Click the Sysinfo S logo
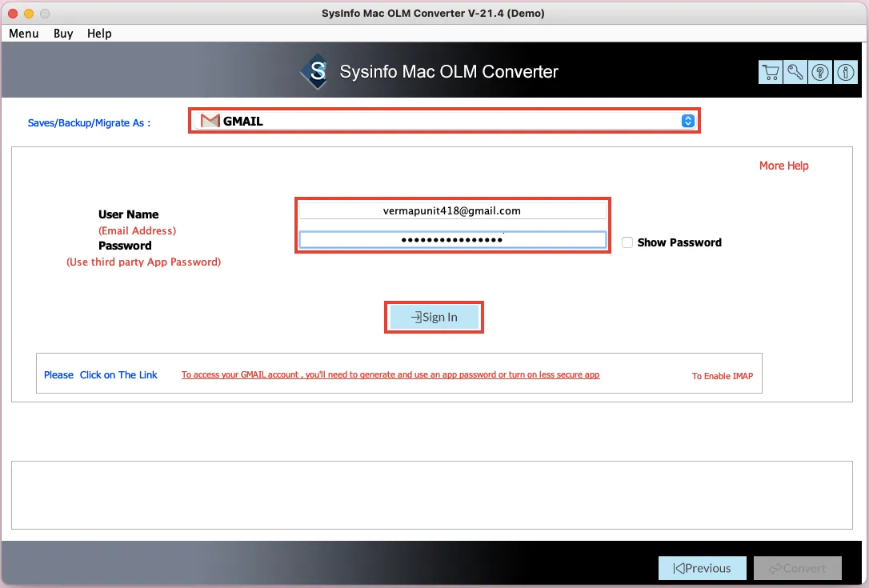This screenshot has height=588, width=869. point(316,71)
